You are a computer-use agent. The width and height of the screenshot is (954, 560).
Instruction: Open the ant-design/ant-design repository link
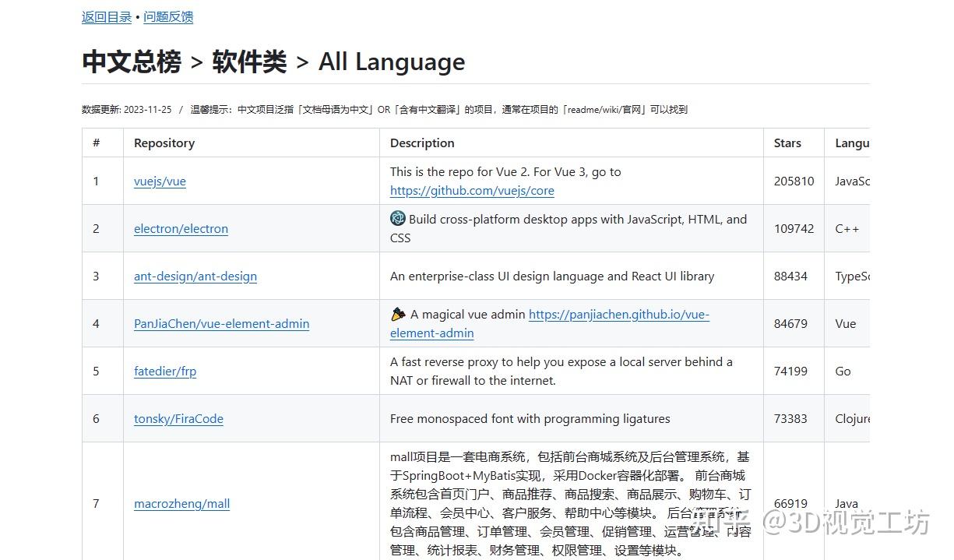click(x=195, y=276)
